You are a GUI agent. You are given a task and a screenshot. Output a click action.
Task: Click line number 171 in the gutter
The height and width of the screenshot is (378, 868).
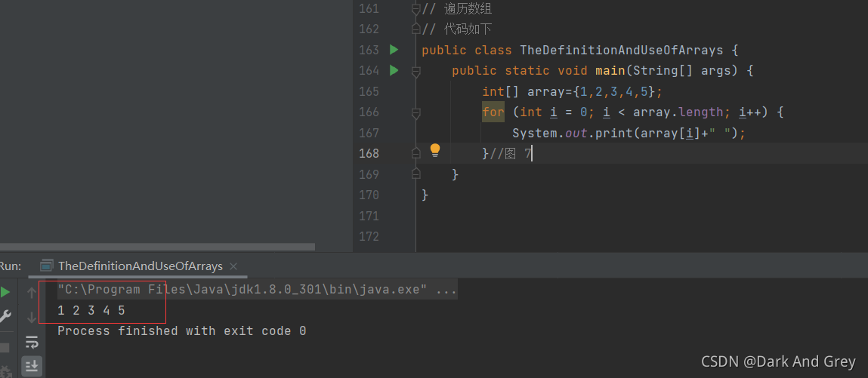(369, 216)
